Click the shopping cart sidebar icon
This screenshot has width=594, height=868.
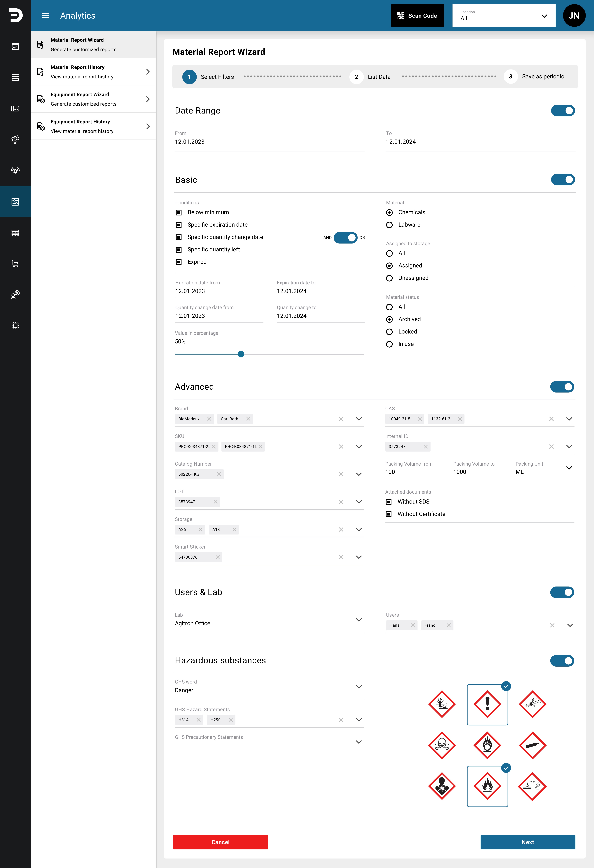15,264
